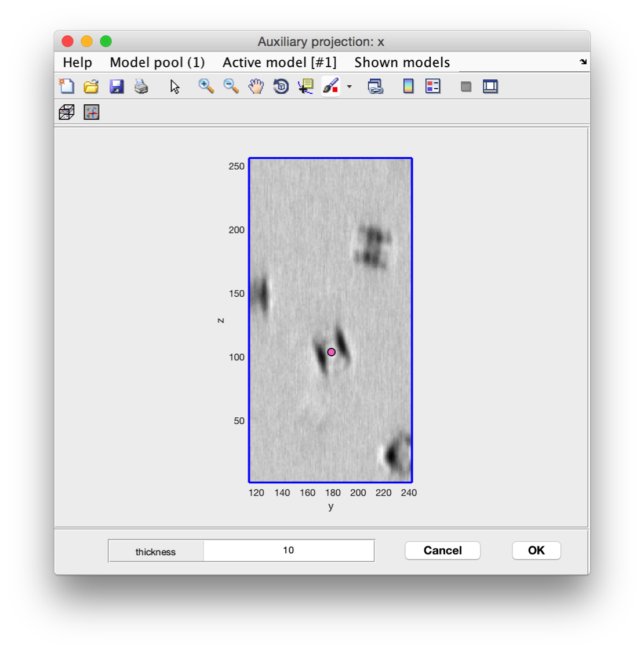The width and height of the screenshot is (644, 652).
Task: Open the brush color dropdown arrow
Action: (349, 86)
